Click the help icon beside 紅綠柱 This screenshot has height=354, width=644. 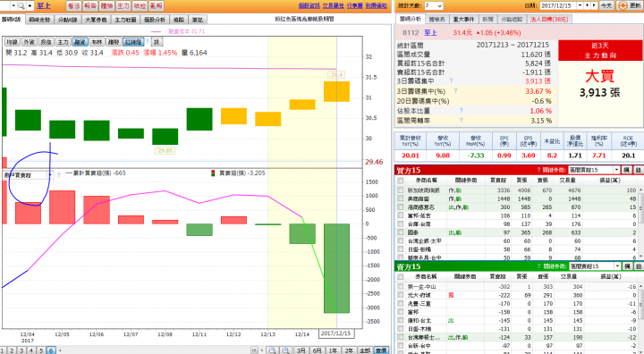click(148, 42)
